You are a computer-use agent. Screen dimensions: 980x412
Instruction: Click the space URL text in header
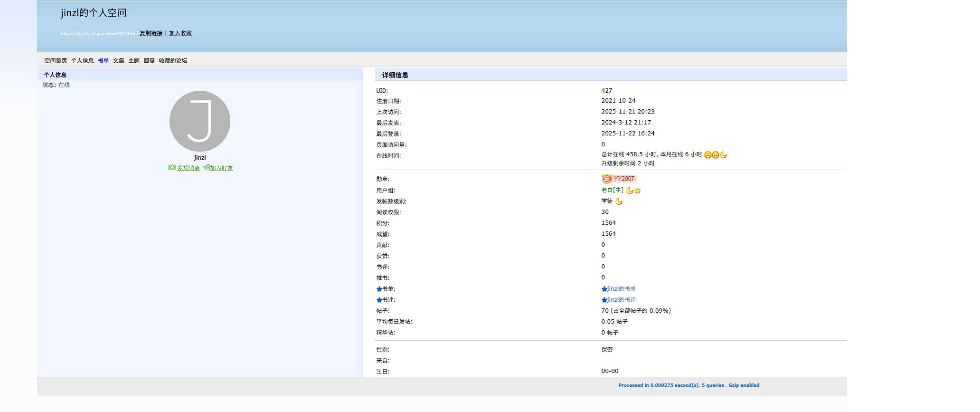pyautogui.click(x=99, y=34)
